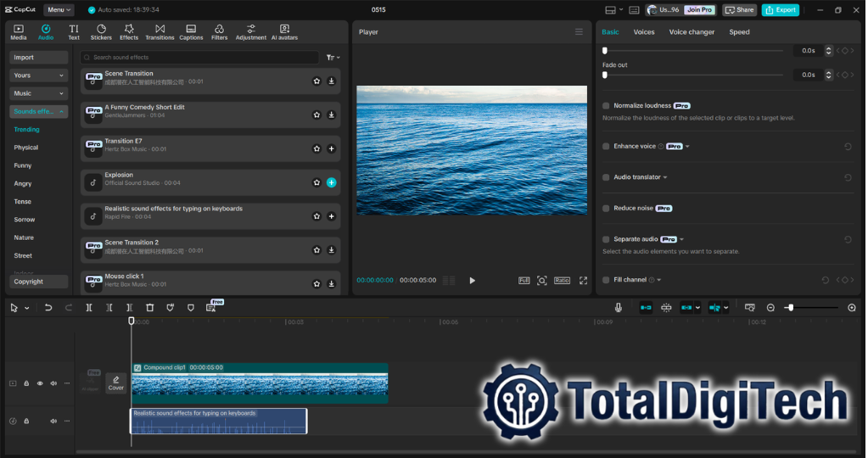Click the Fade out slider handle
Screen dimensions: 868x458
604,75
